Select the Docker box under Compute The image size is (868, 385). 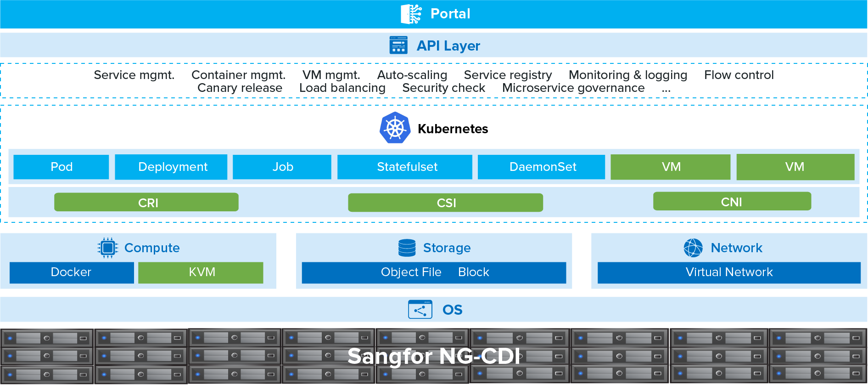(x=72, y=272)
